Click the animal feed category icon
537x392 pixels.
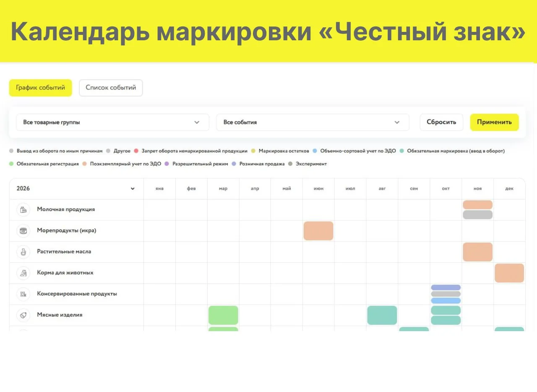coord(23,273)
